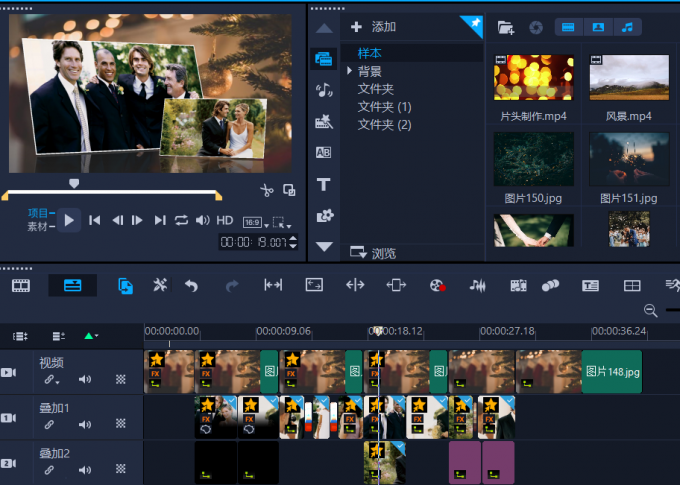Click the 添加 add folder button
Viewport: 680px width, 485px height.
(373, 27)
